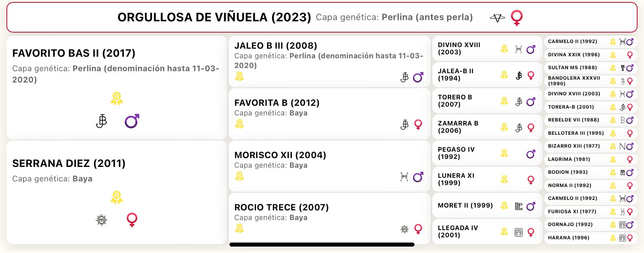This screenshot has width=644, height=253.
Task: Click the arch brand mark beside LLEGADA IV
Action: point(519,232)
